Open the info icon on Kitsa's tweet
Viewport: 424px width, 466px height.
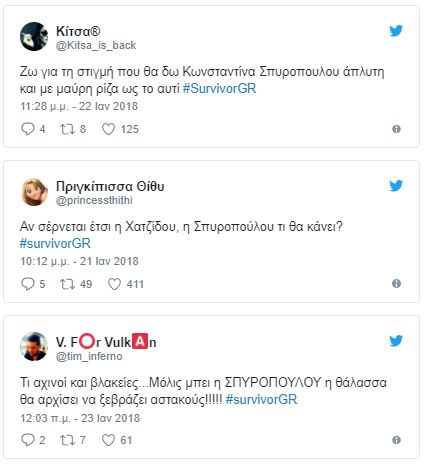click(396, 129)
